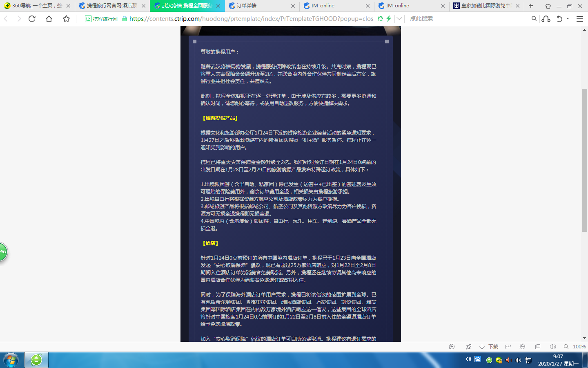Click the page vertical scrollbar thumb
This screenshot has height=368, width=588.
[584, 159]
